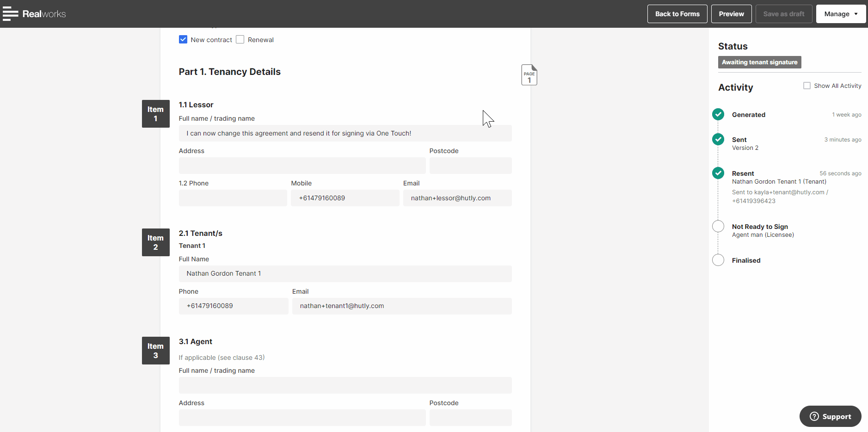Click the Activity heading
Image resolution: width=868 pixels, height=432 pixels.
735,87
